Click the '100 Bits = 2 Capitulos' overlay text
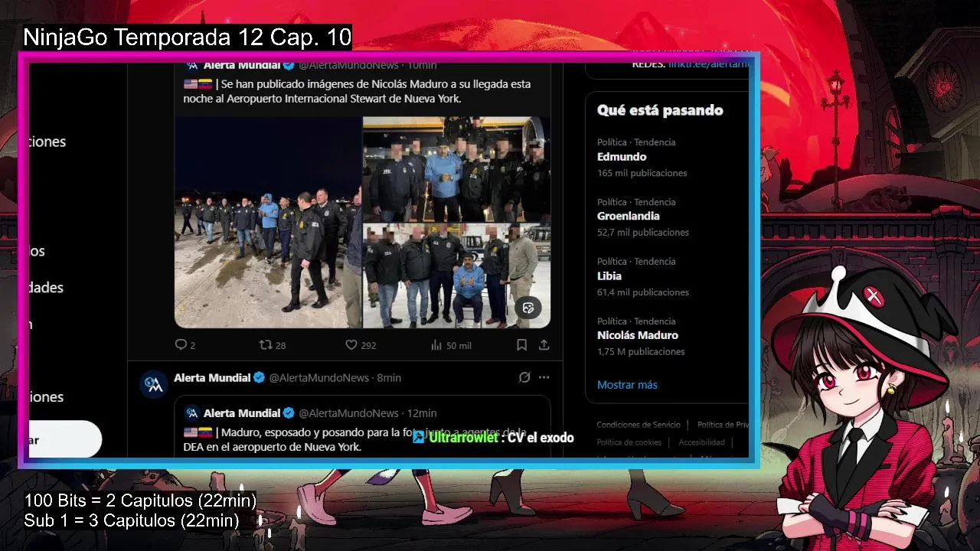Screen dimensions: 980x551 click(x=140, y=500)
